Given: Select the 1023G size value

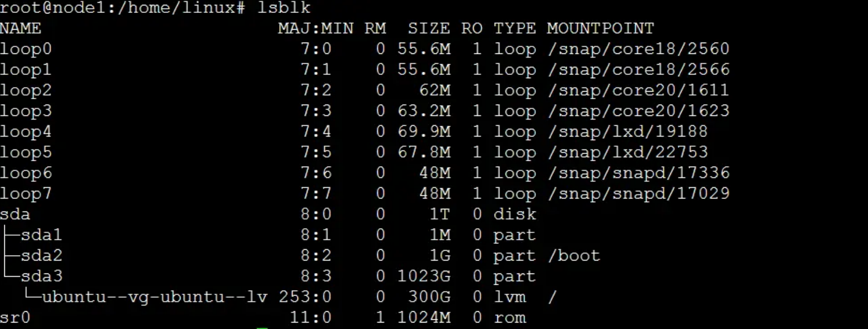Looking at the screenshot, I should coord(424,276).
